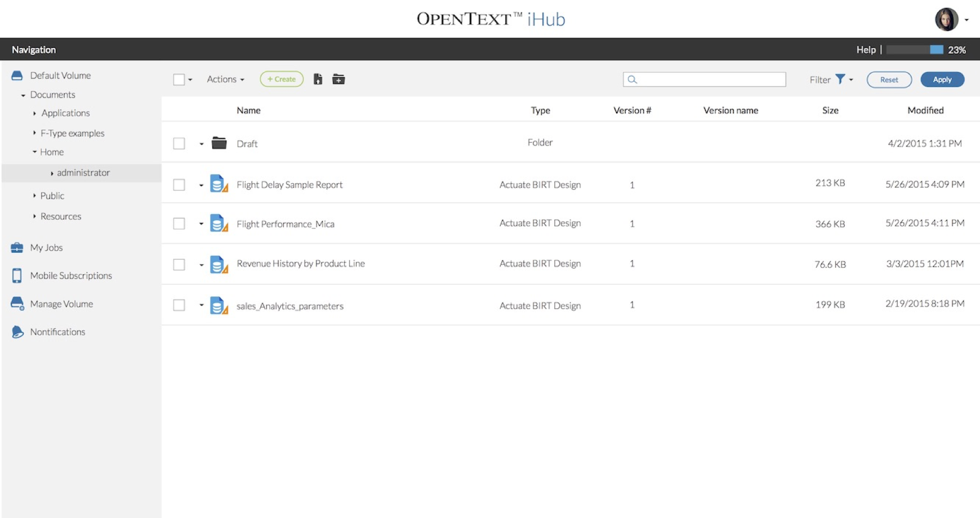Click the user avatar picture
Viewport: 980px width, 518px height.
click(947, 20)
